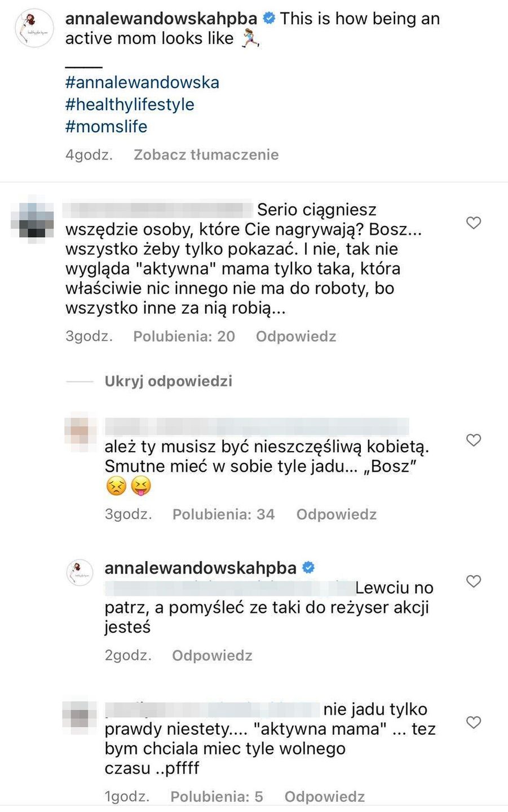Collapse replies with 'Ukryj odpowiedzi'
Viewport: 508px width, 812px height.
point(168,381)
